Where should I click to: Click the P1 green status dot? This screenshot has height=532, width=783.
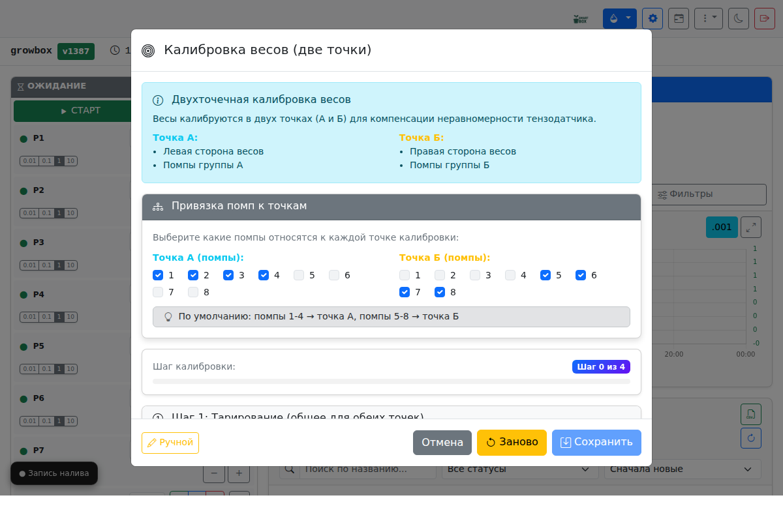(x=23, y=139)
